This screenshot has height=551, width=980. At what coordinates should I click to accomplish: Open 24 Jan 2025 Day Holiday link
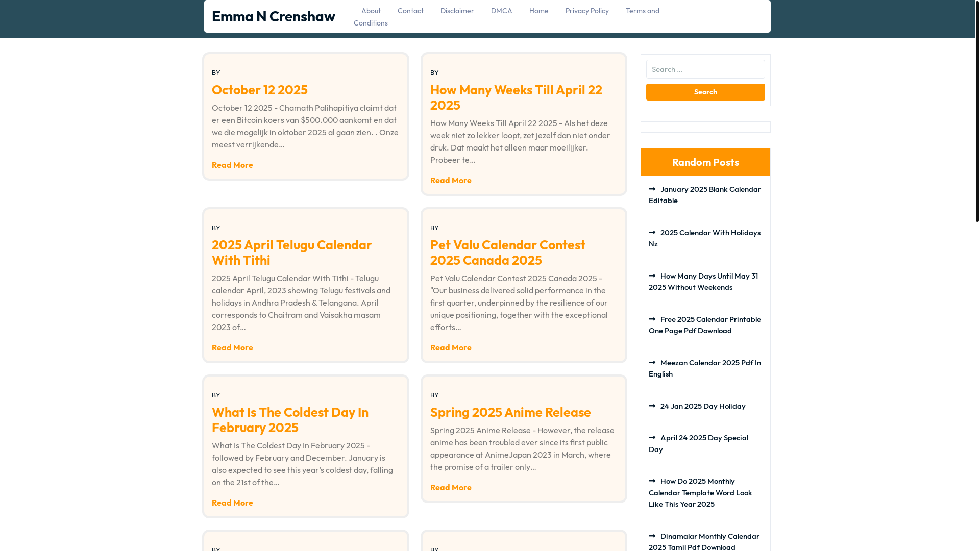[702, 406]
